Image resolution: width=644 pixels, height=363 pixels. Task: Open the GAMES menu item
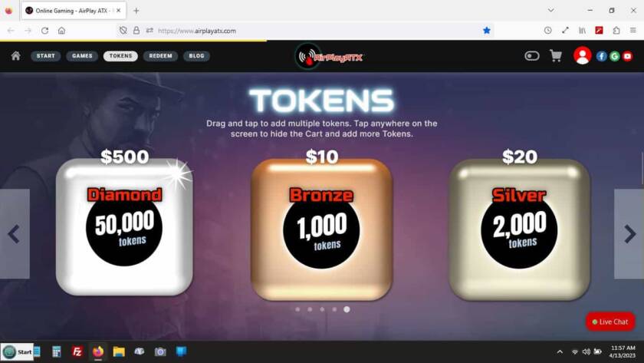82,56
